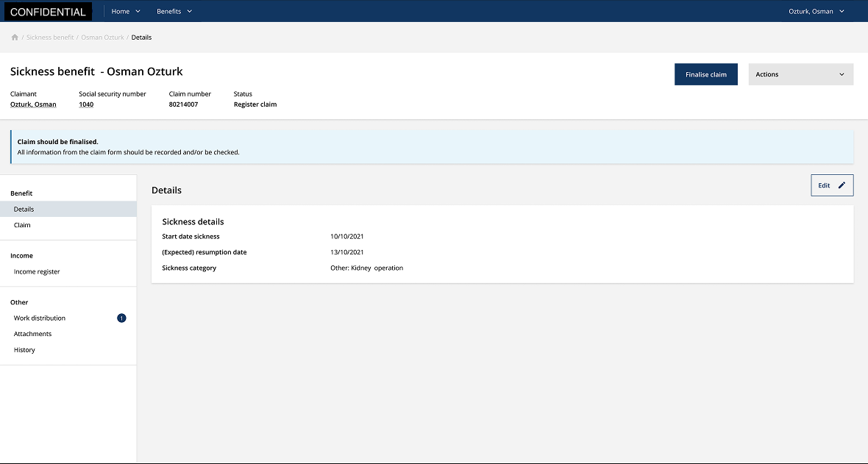Viewport: 868px width, 464px height.
Task: Open Income register in sidebar
Action: [x=37, y=272]
